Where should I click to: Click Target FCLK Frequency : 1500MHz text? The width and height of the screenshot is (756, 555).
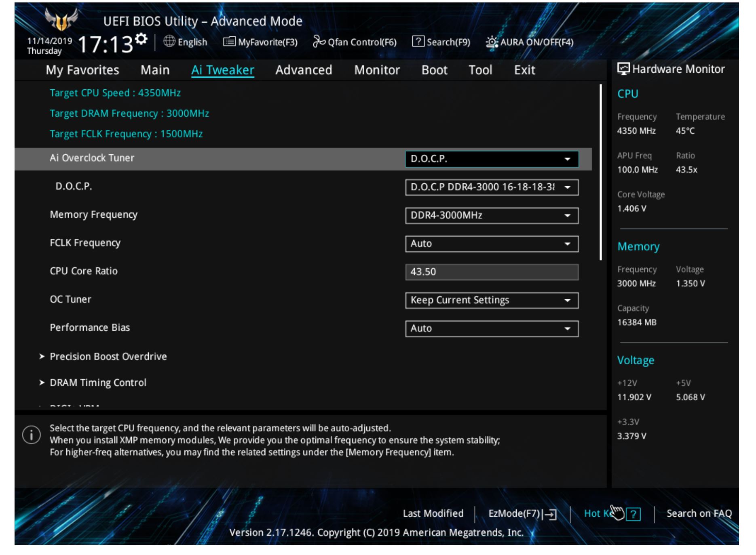click(x=126, y=134)
